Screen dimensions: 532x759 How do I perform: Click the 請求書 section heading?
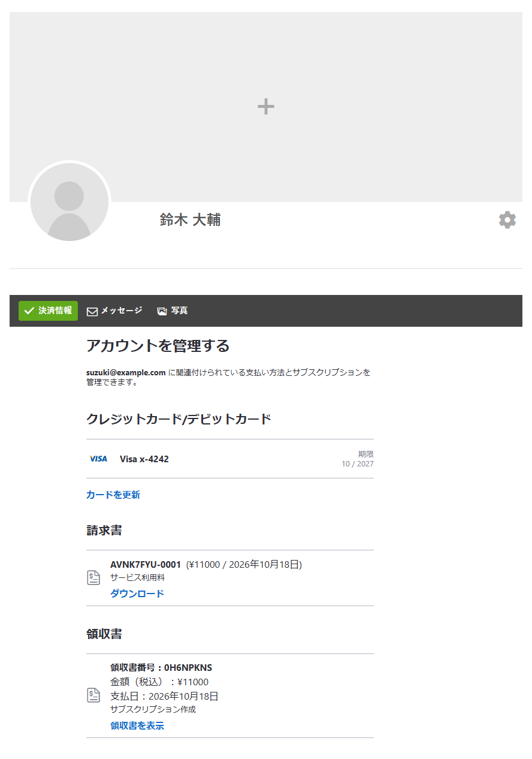(104, 531)
